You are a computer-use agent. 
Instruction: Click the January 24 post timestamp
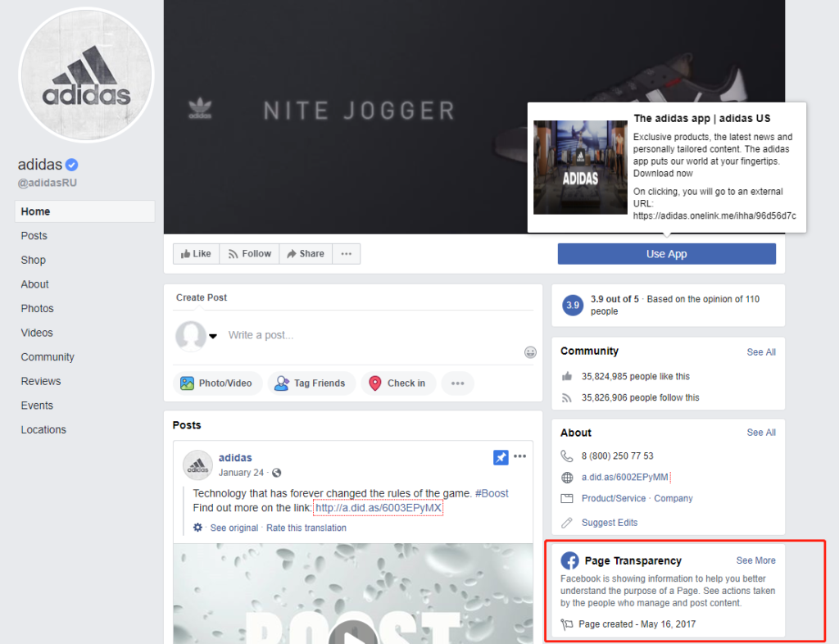(x=241, y=473)
